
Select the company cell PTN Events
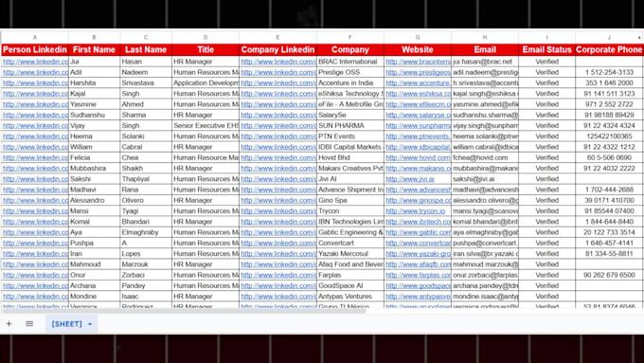click(x=349, y=136)
